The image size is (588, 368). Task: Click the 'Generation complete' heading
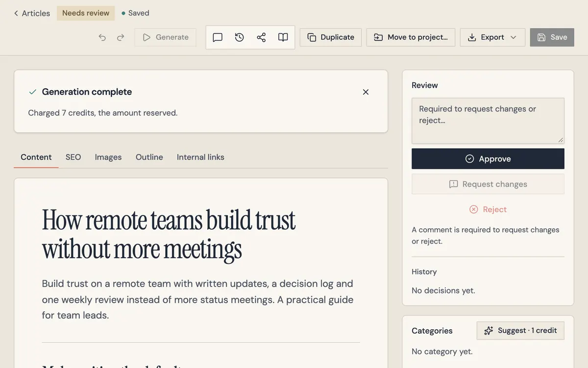click(x=87, y=92)
